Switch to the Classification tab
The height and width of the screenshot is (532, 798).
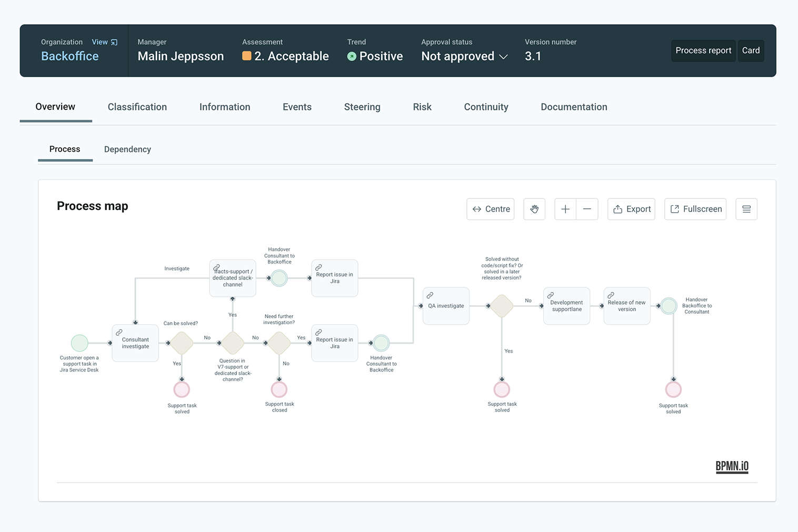click(x=137, y=107)
